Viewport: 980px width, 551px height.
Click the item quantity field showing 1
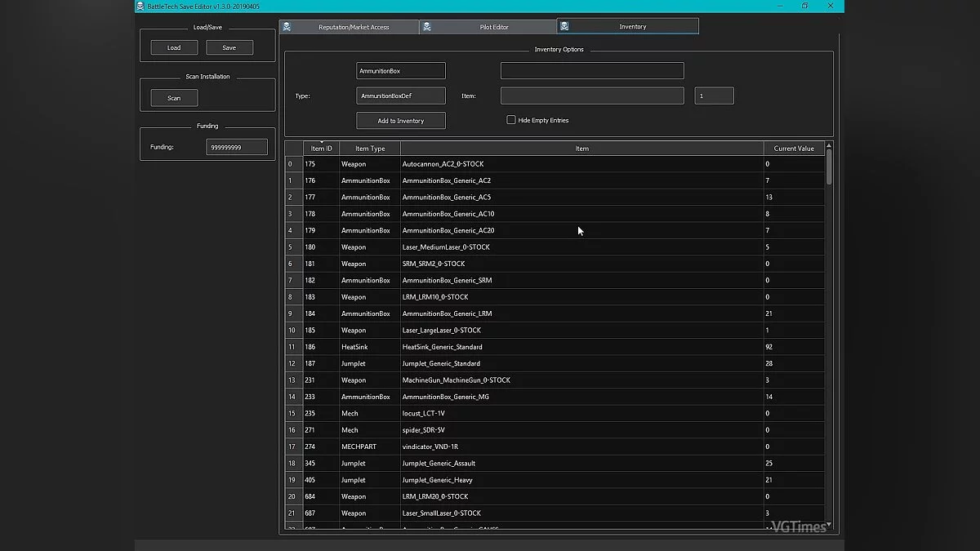pos(714,96)
